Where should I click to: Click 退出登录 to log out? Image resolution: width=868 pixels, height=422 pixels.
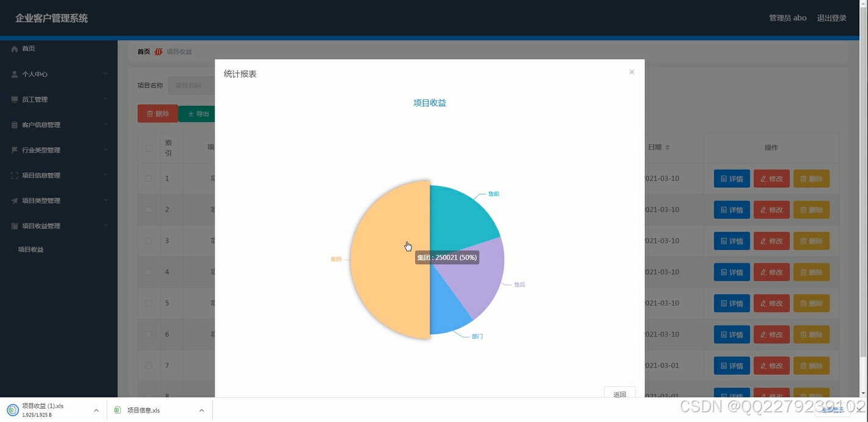[x=831, y=18]
